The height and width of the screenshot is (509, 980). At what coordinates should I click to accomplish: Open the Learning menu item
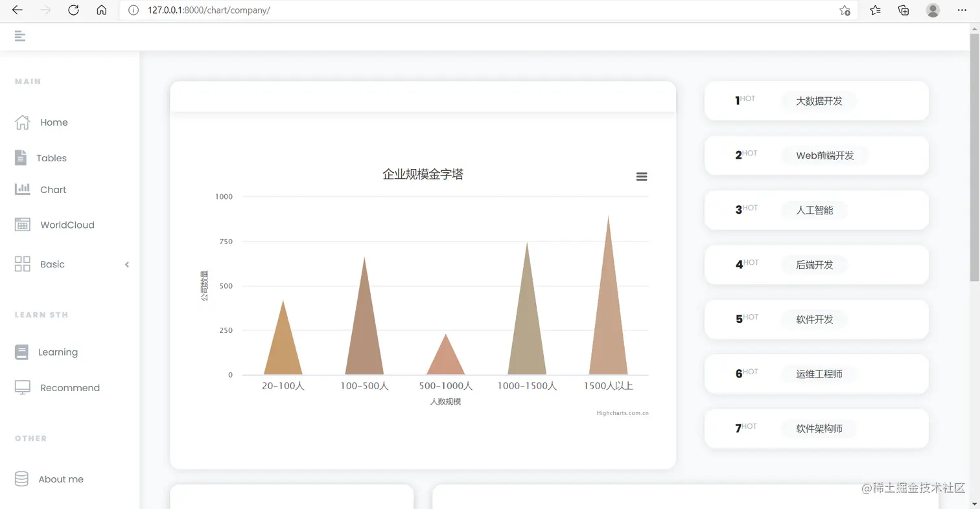tap(58, 352)
